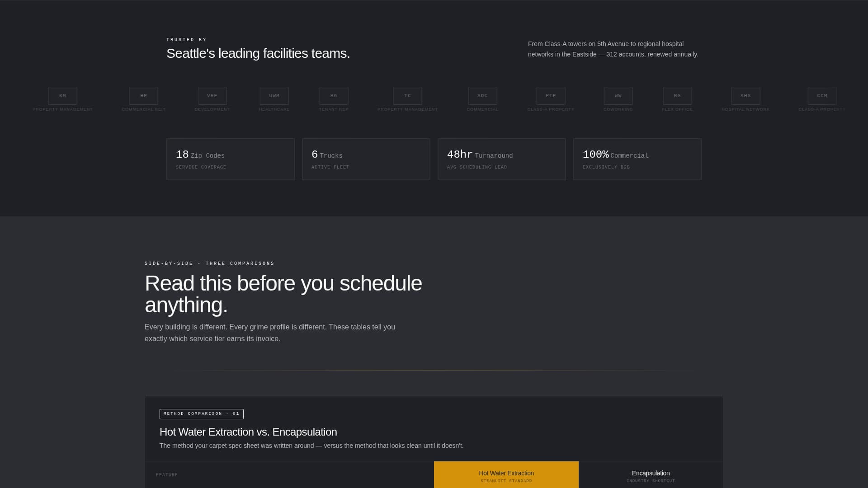Click the 'Hospital Network' label

(746, 109)
